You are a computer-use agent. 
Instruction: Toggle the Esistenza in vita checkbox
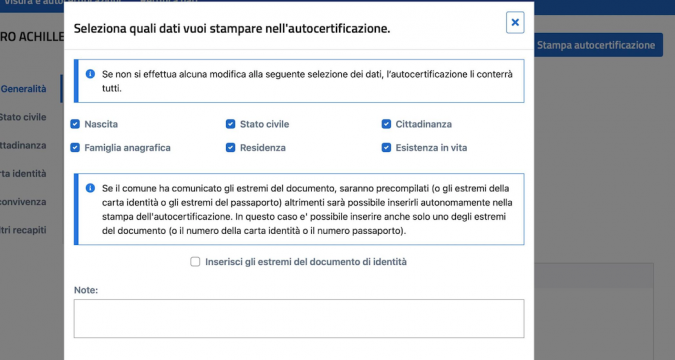(x=386, y=148)
